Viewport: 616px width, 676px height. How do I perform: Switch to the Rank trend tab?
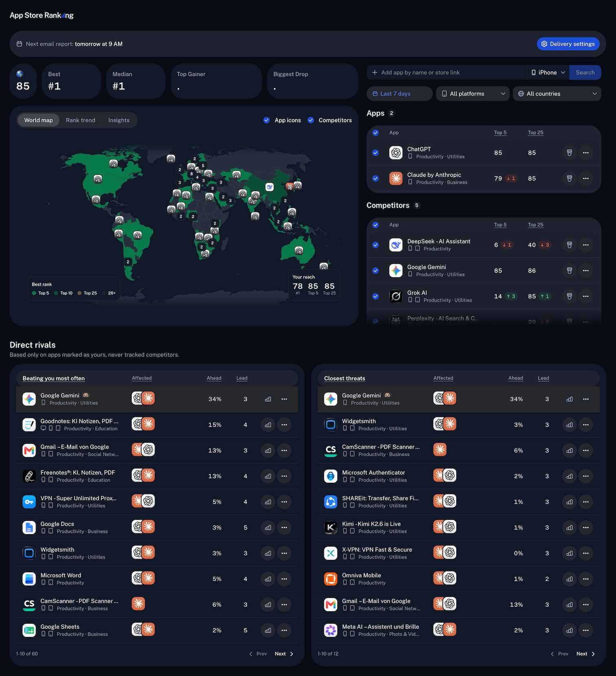click(x=81, y=120)
